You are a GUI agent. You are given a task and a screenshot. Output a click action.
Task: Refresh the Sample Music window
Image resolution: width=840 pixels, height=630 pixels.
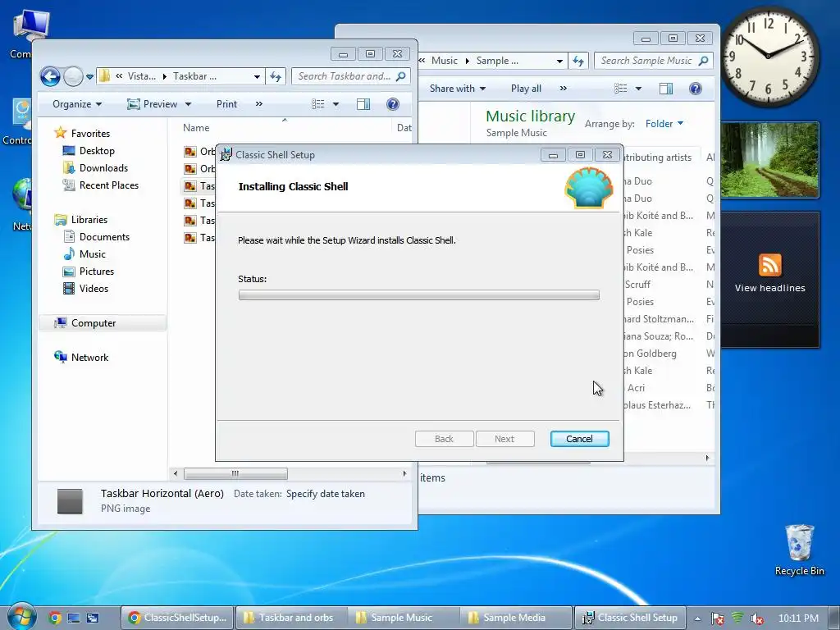(x=578, y=61)
